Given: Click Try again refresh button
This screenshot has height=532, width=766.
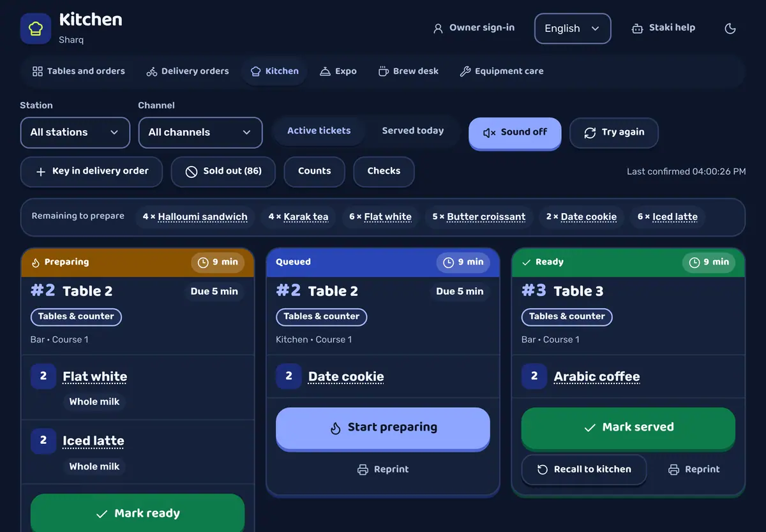Looking at the screenshot, I should coord(614,133).
